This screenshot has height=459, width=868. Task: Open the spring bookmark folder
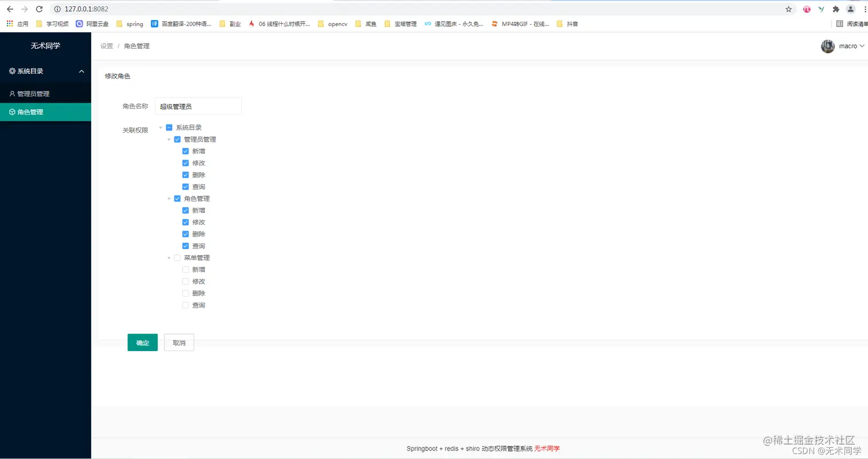(130, 24)
